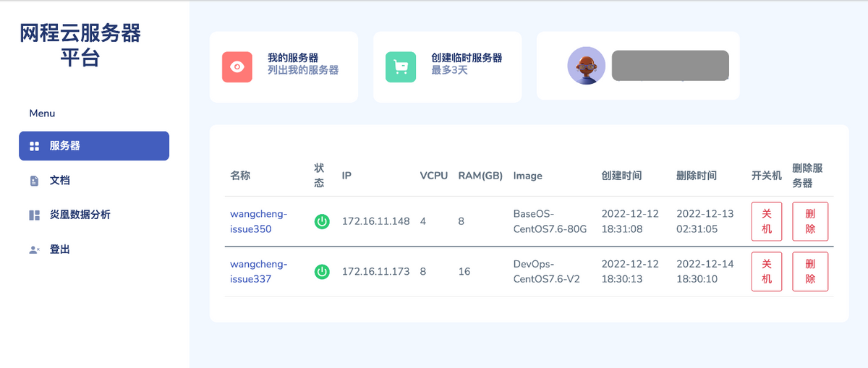
Task: Click the 列出我的服务器 subtitle
Action: coord(303,71)
